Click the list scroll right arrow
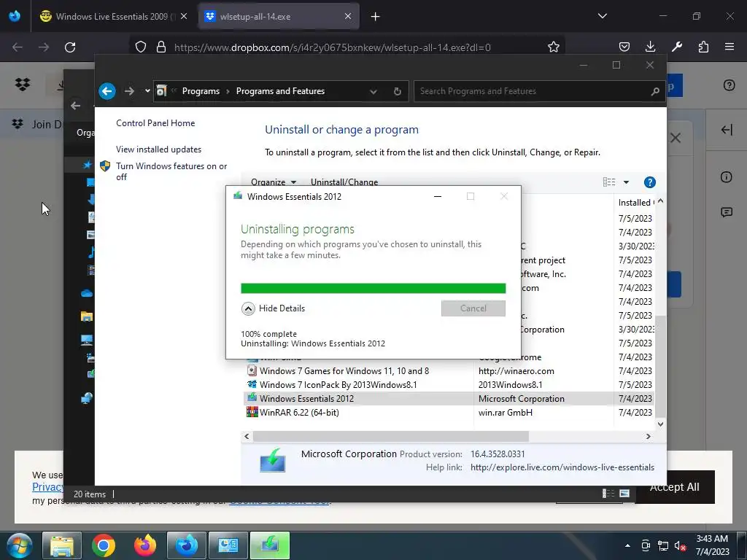 [648, 436]
